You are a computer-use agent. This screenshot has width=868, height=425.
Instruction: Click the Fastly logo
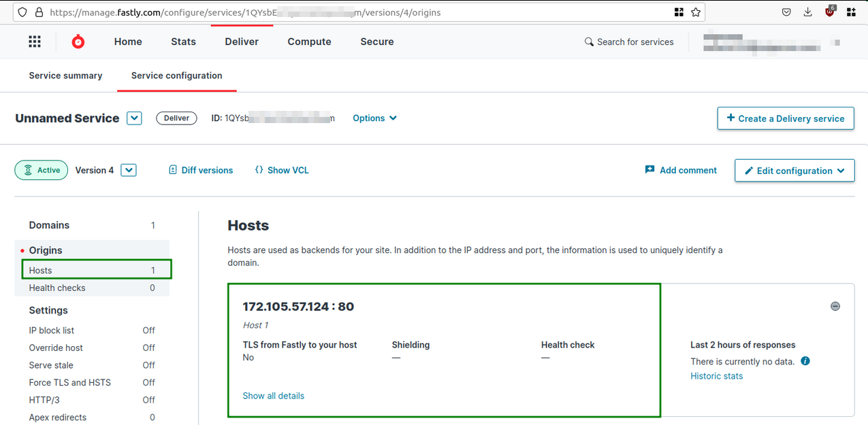78,41
